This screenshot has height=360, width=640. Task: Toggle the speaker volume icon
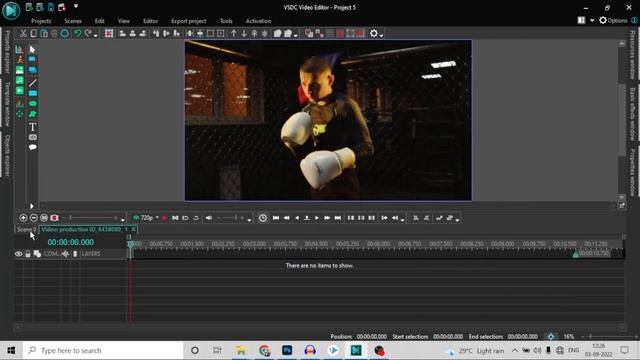209,218
